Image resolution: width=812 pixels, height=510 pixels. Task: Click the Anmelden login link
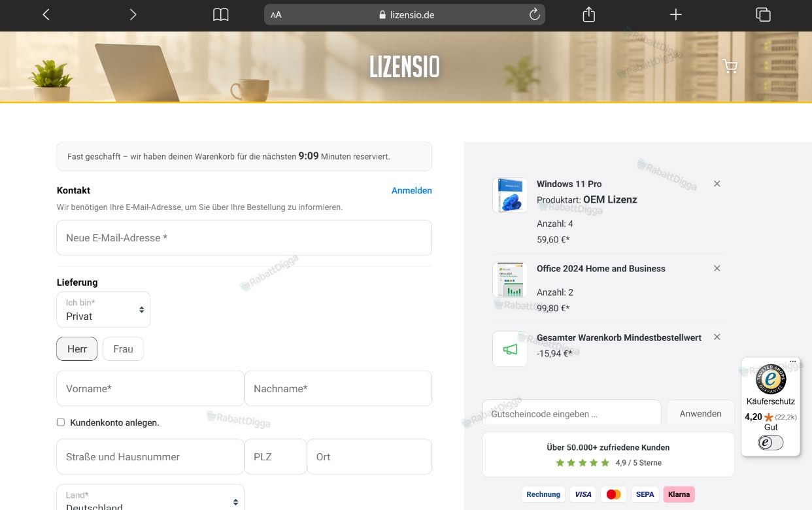(412, 190)
